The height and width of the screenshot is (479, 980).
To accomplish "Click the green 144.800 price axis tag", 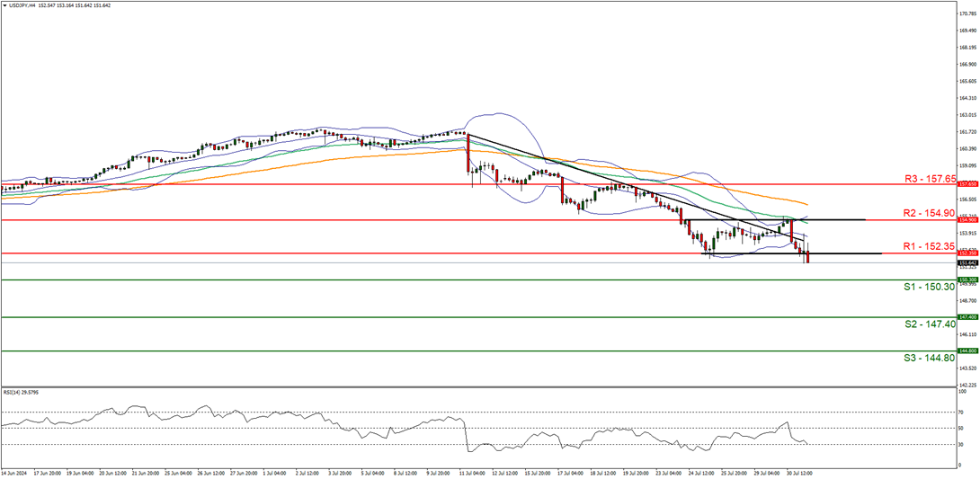I will (x=967, y=351).
